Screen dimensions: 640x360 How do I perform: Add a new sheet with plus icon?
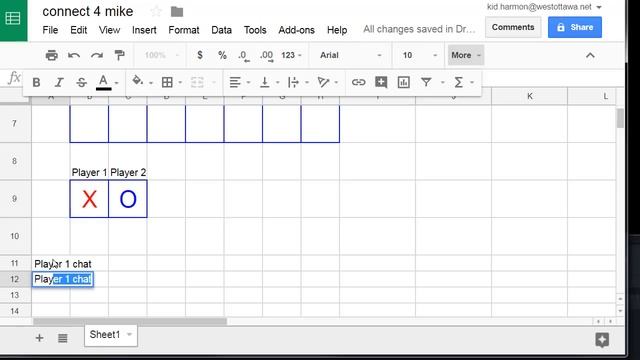39,338
